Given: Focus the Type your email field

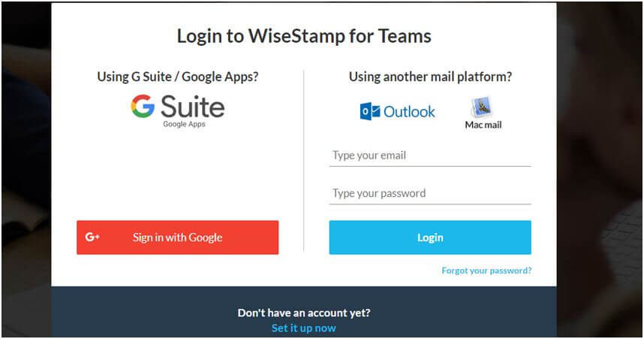Looking at the screenshot, I should tap(430, 156).
